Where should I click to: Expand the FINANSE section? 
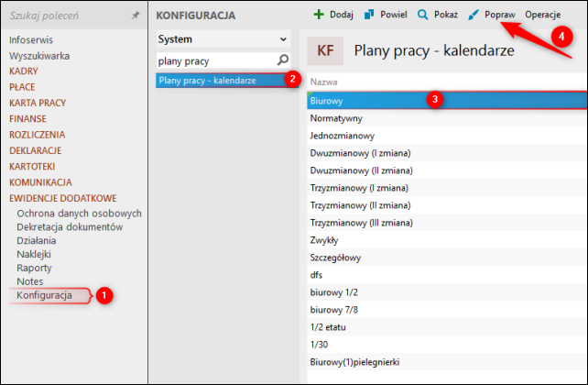27,119
